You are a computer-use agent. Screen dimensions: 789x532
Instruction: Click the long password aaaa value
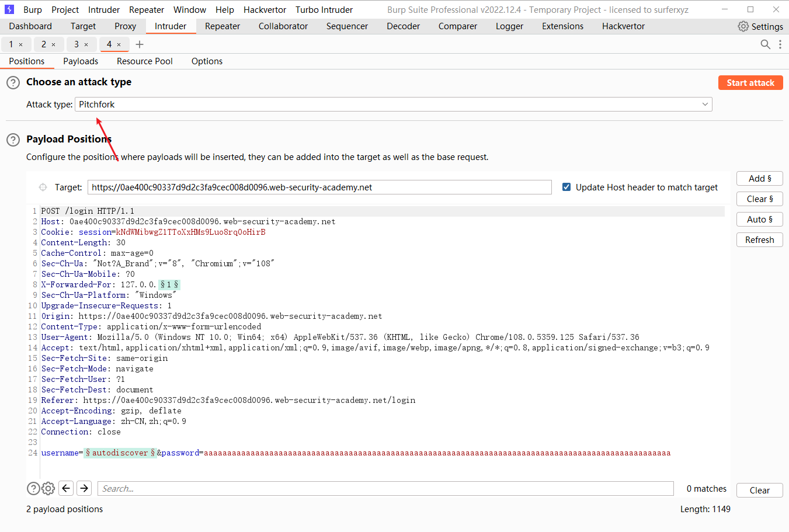pos(437,453)
